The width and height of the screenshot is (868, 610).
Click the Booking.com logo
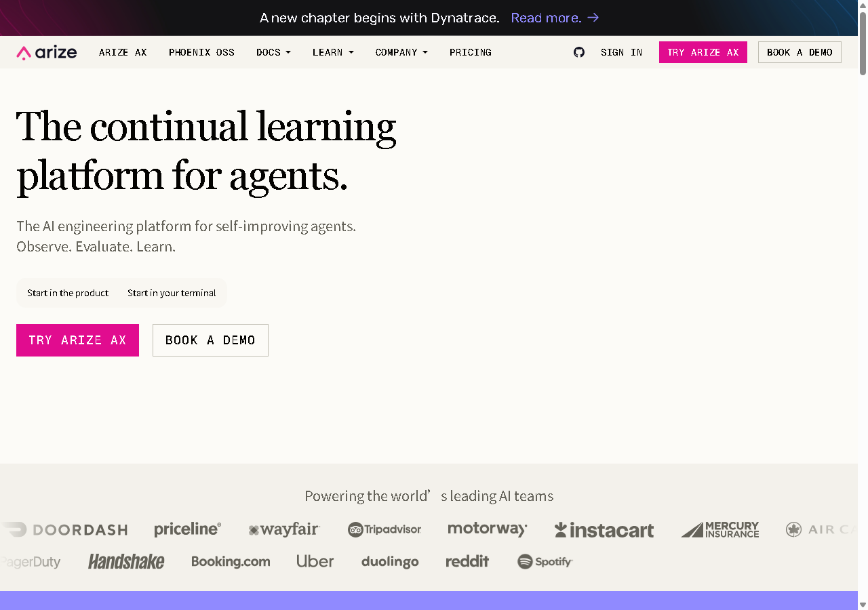(x=231, y=561)
